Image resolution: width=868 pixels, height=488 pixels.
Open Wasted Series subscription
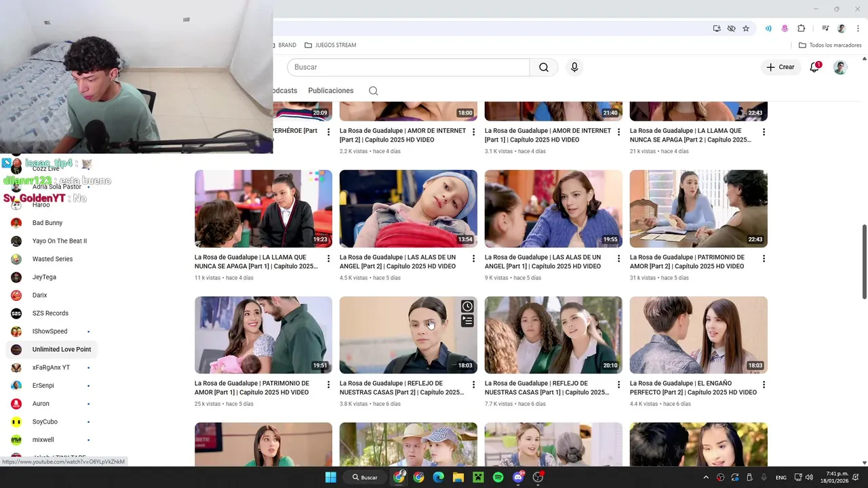point(51,259)
